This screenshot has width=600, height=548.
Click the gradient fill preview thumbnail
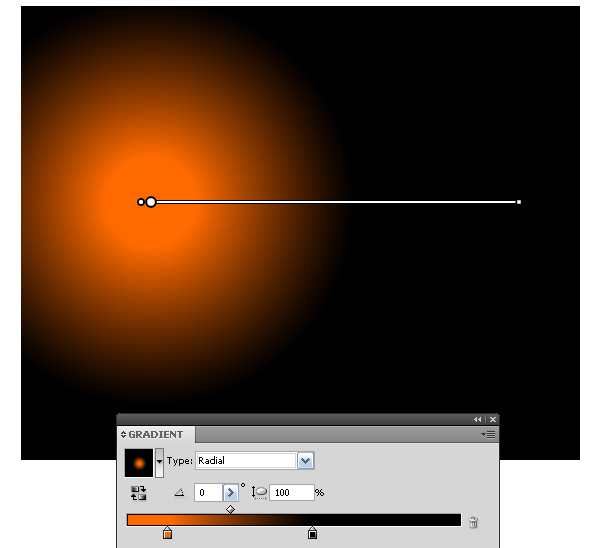[139, 463]
